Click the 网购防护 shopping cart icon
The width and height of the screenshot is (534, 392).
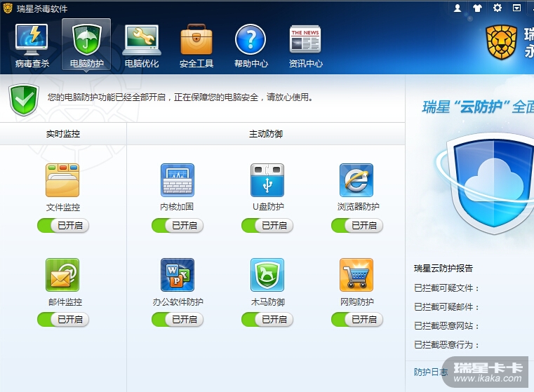tap(356, 275)
